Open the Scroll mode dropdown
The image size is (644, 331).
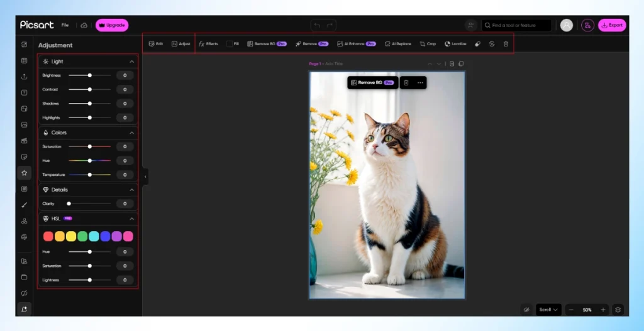pos(548,310)
